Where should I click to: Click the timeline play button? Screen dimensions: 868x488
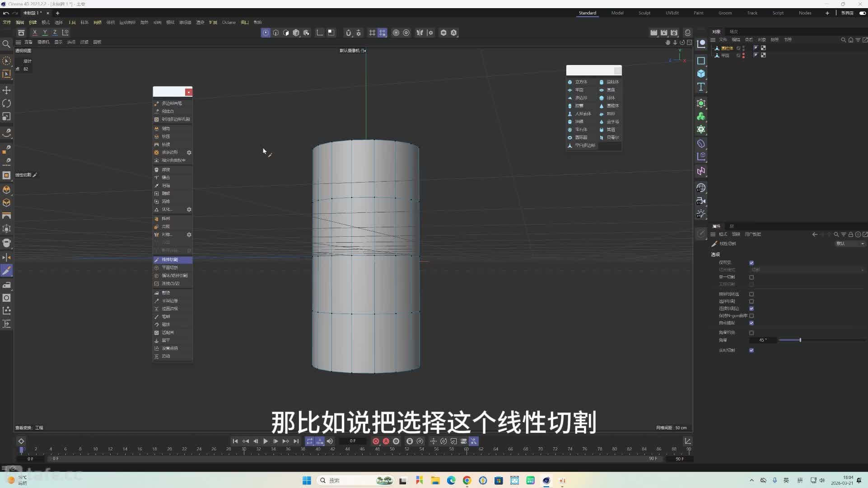pyautogui.click(x=266, y=441)
